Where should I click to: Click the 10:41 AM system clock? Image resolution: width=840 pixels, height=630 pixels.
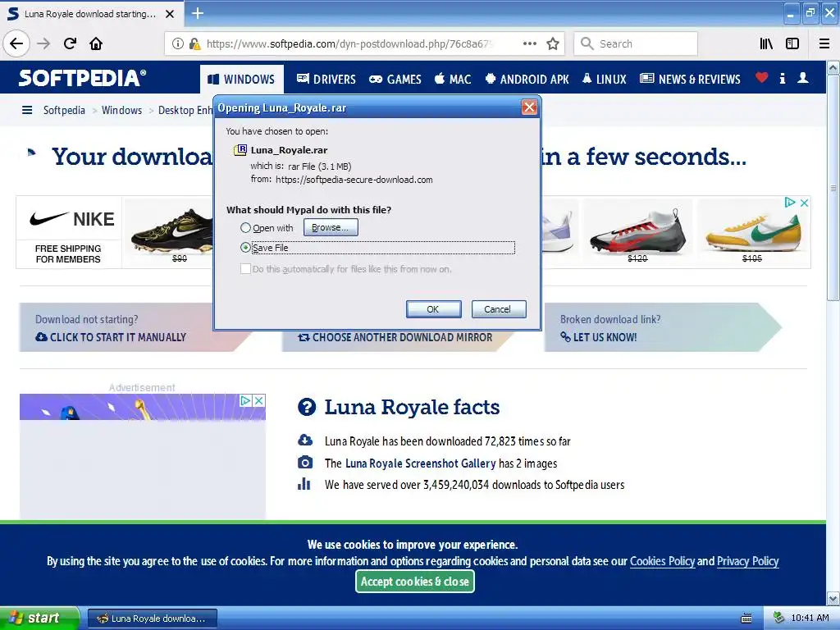(810, 619)
